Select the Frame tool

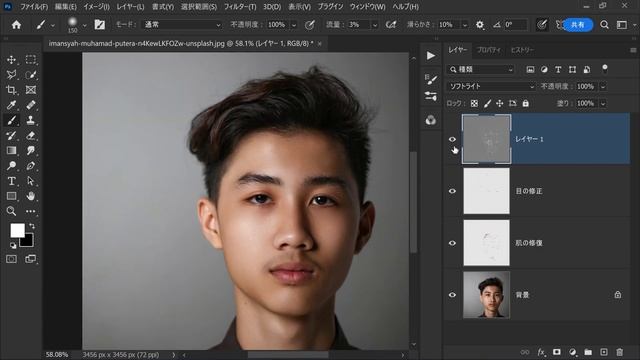31,90
